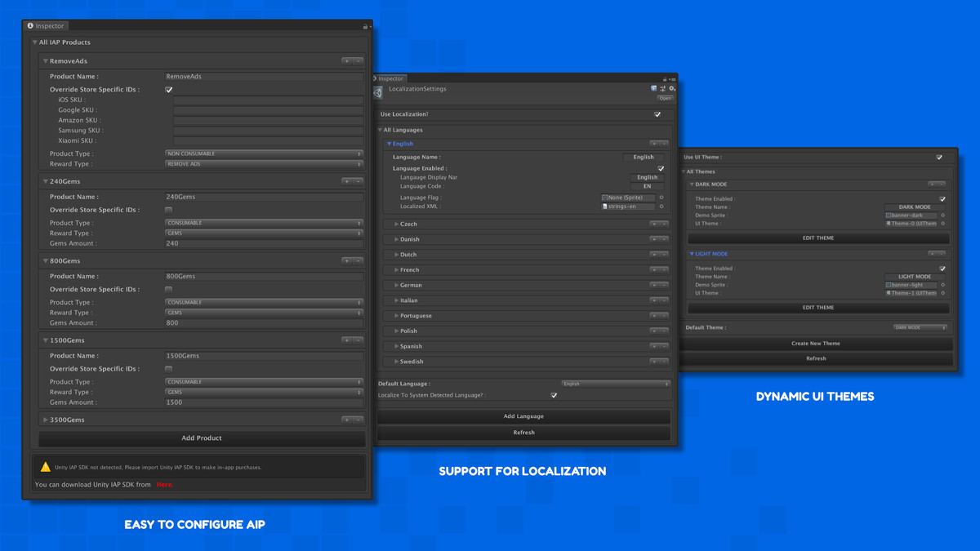
Task: Open the Default Language dropdown
Action: 616,384
